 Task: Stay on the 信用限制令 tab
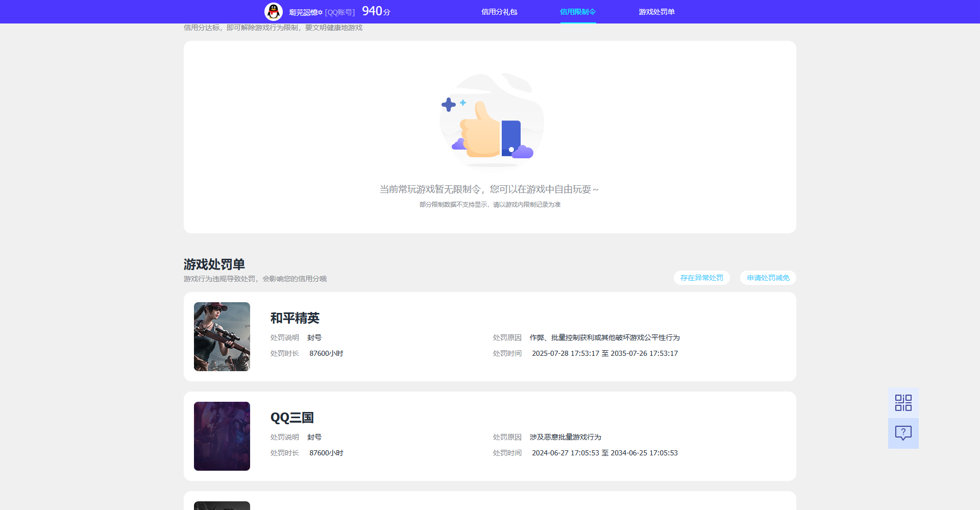pyautogui.click(x=577, y=11)
